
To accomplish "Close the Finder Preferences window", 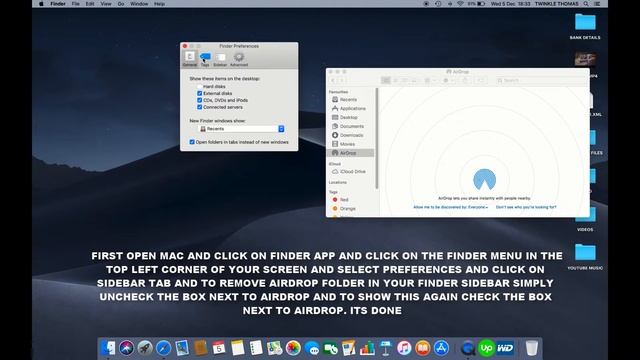I will [185, 46].
